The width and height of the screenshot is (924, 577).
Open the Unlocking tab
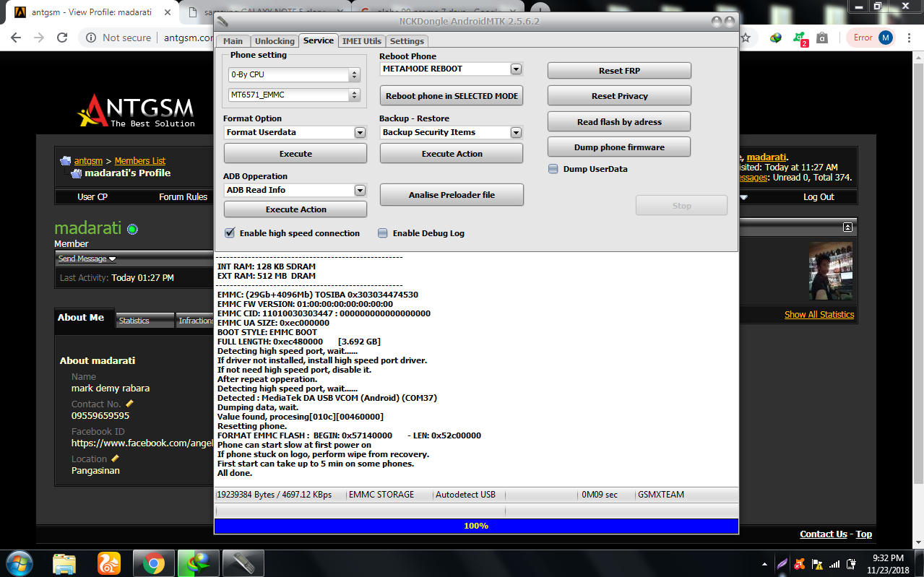tap(275, 41)
